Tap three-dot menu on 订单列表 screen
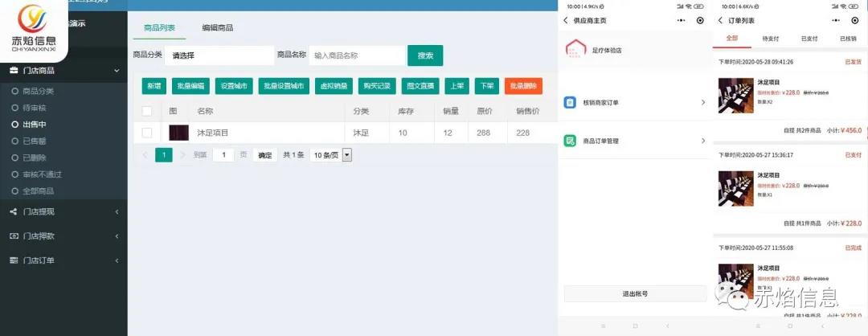Viewport: 868px width, 336px height. [x=834, y=19]
